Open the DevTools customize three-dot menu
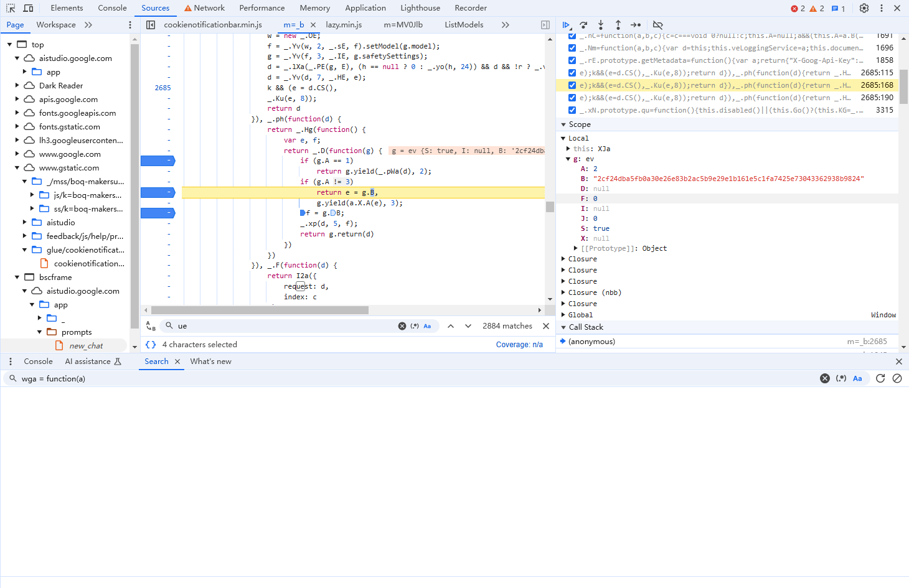This screenshot has height=588, width=909. coord(882,8)
